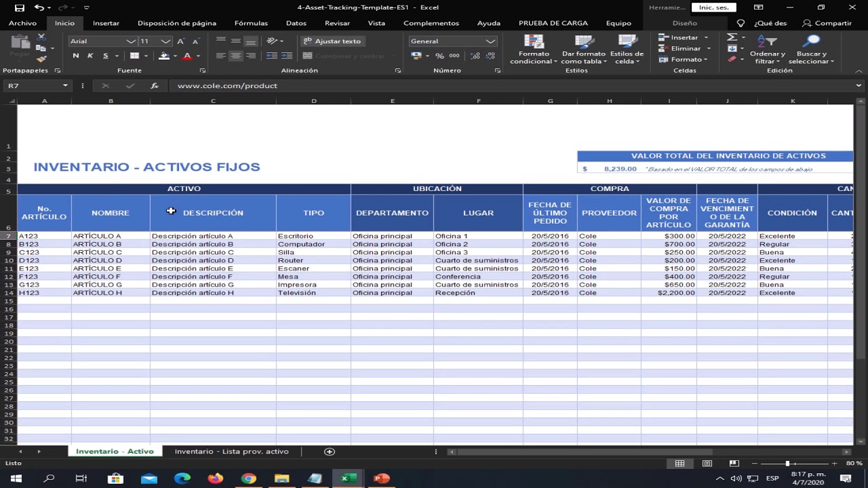Expand the font name Arial dropdown
This screenshot has height=488, width=868.
(x=131, y=41)
